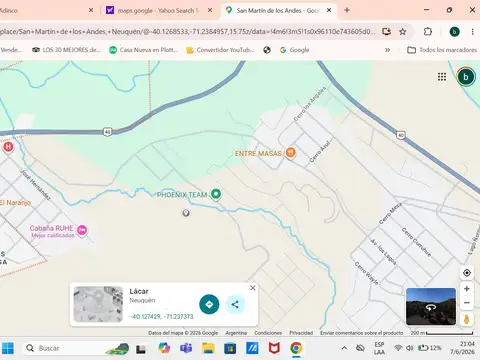The width and height of the screenshot is (480, 360).
Task: Open Microsoft Teams from taskbar
Action: (x=186, y=348)
